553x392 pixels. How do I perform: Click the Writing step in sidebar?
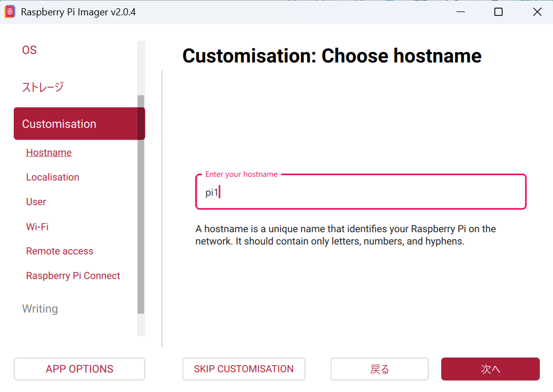pos(40,309)
